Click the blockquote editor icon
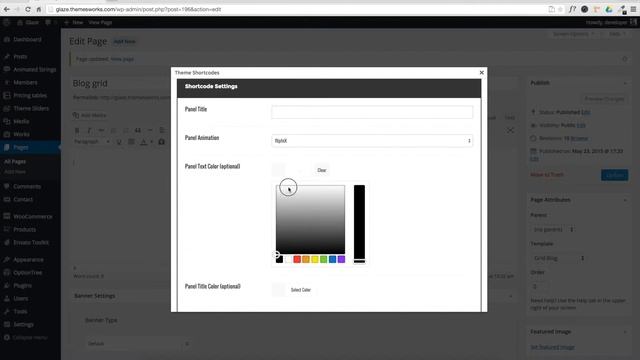Screen dimensions: 640x360 [138, 130]
